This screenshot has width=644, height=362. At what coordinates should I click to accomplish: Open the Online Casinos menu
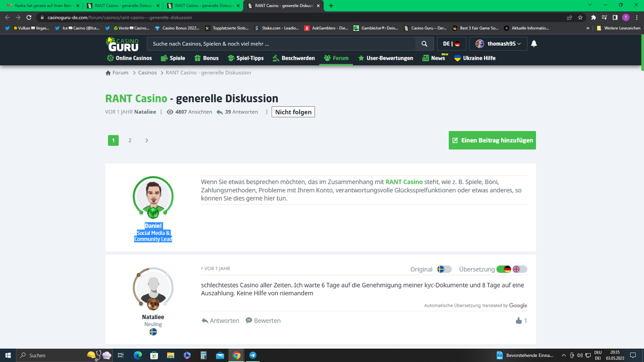129,58
